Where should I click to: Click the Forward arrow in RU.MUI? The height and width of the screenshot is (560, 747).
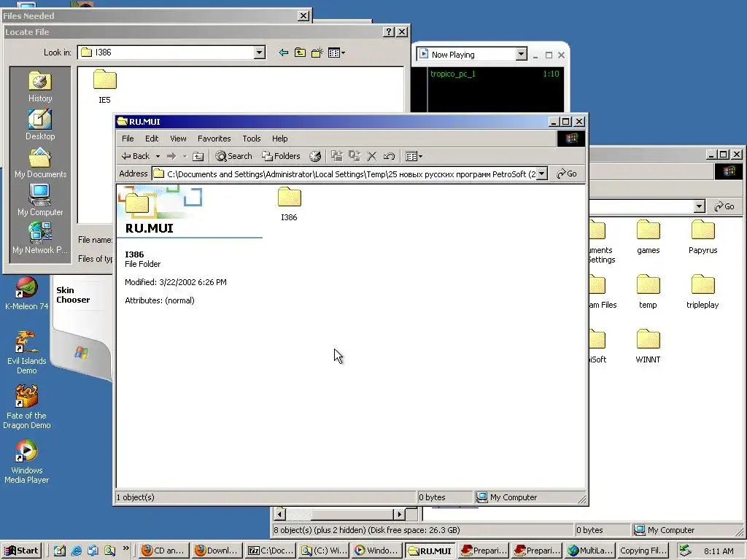171,156
